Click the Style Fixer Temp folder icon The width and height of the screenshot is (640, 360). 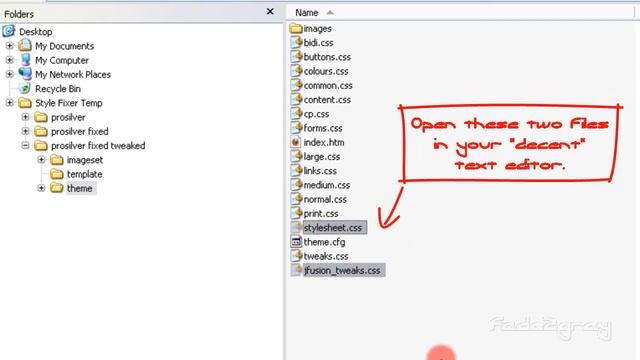[25, 103]
